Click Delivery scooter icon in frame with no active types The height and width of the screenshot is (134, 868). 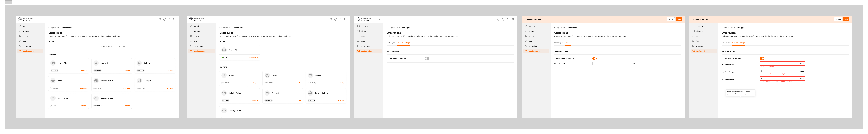[x=139, y=63]
